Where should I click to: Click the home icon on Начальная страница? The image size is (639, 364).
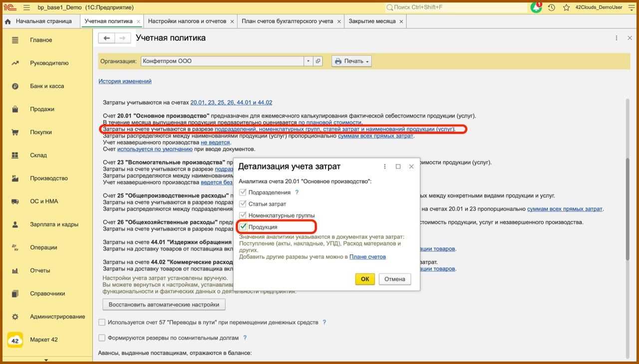coord(7,21)
